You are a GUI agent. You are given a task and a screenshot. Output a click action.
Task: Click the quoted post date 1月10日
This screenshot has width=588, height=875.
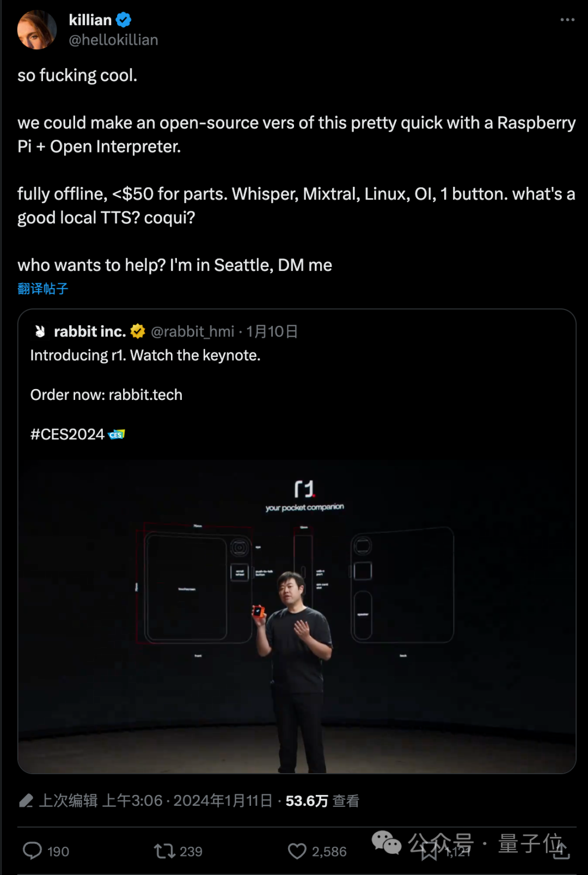[x=272, y=331]
